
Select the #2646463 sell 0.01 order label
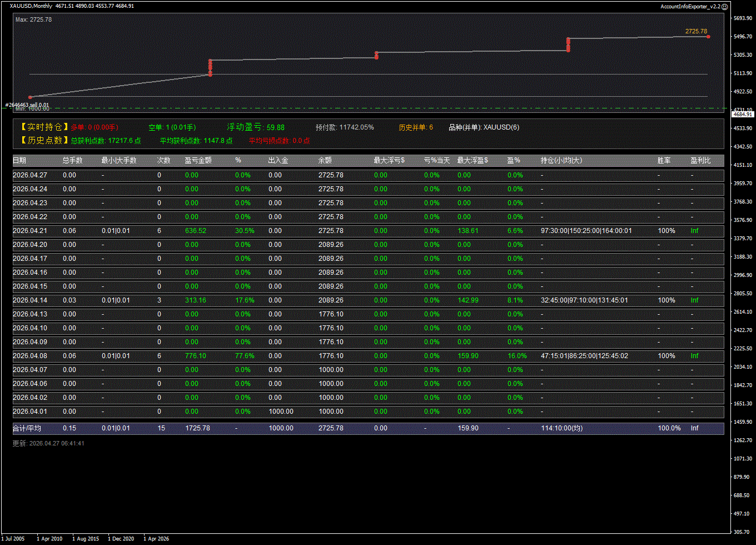(27, 105)
